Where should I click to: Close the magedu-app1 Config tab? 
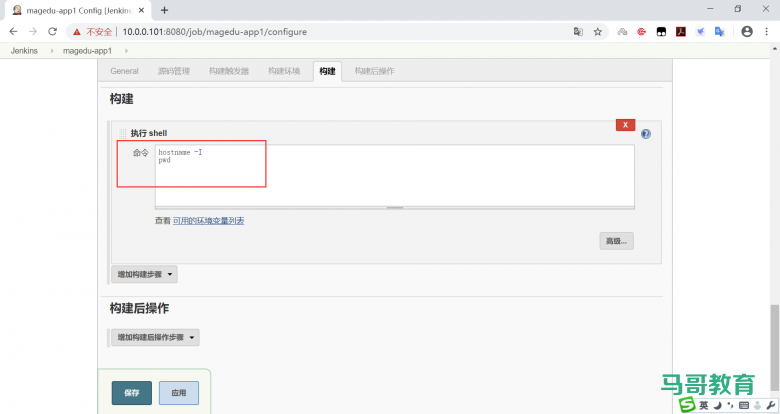pos(142,10)
